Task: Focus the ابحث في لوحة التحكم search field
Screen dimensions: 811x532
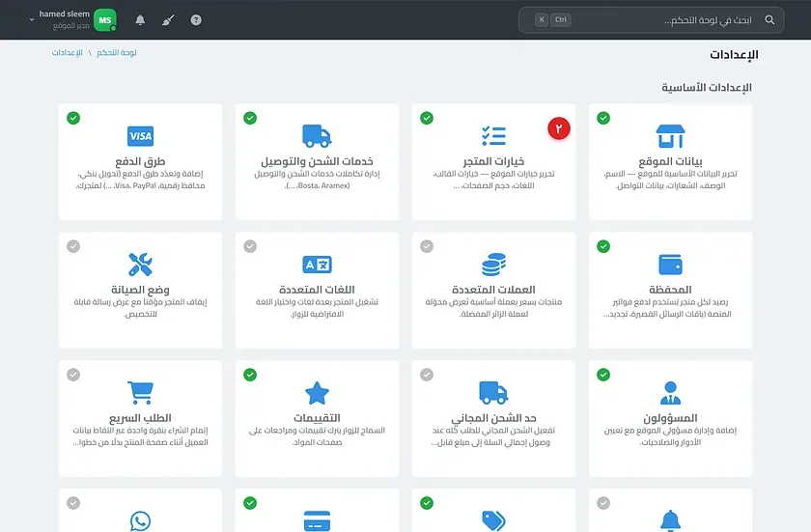Action: (651, 19)
